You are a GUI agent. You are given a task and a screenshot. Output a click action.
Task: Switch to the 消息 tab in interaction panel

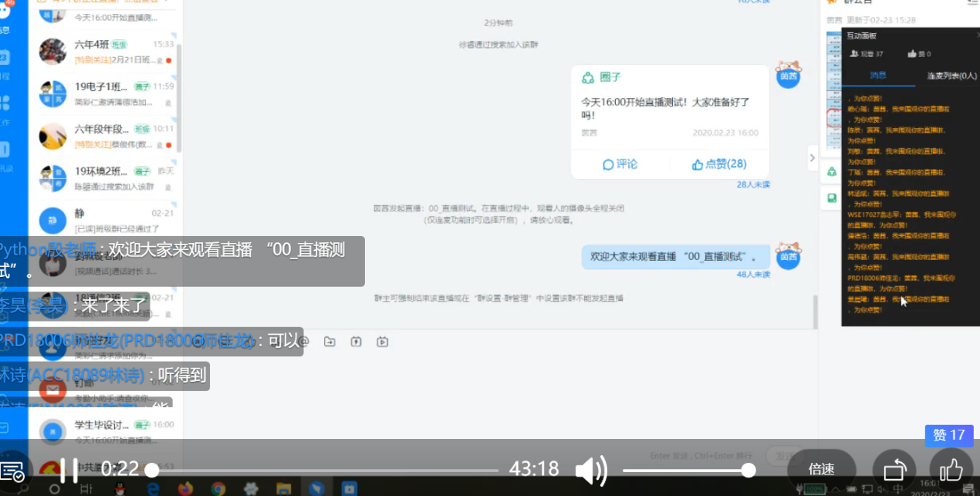coord(878,76)
